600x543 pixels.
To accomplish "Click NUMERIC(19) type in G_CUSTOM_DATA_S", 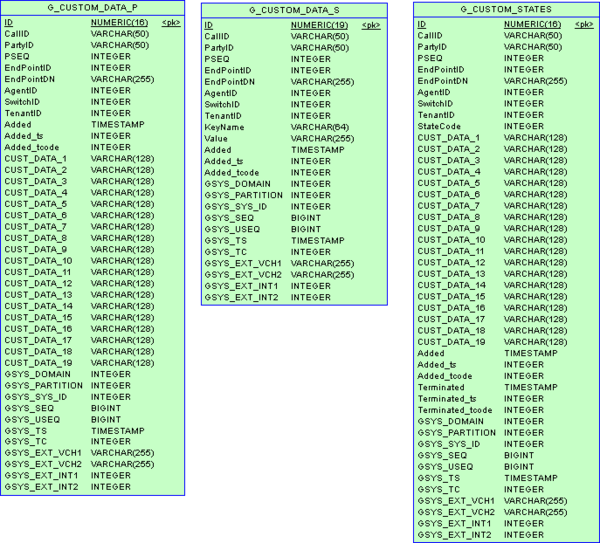I will point(320,25).
